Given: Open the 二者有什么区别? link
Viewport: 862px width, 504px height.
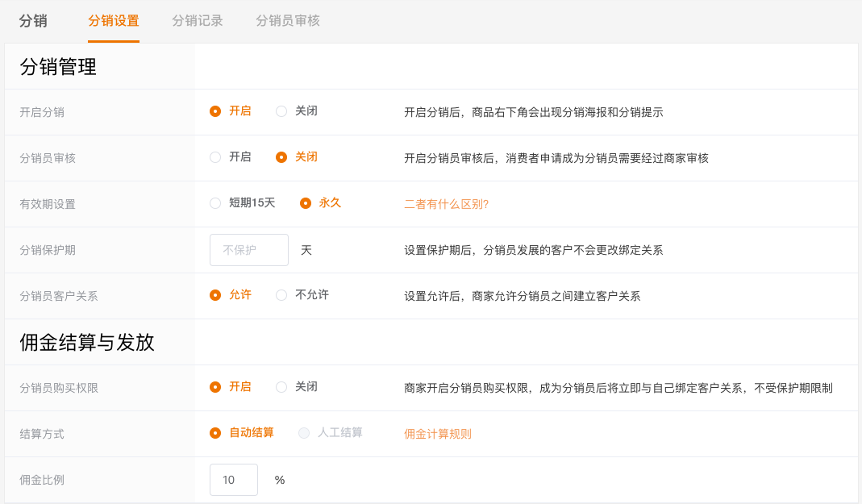Looking at the screenshot, I should pos(446,204).
